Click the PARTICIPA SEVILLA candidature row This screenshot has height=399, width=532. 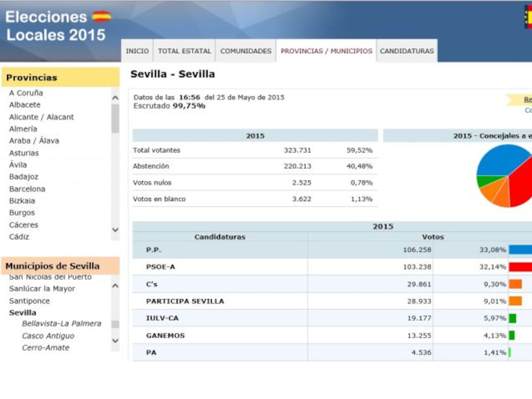pyautogui.click(x=185, y=301)
